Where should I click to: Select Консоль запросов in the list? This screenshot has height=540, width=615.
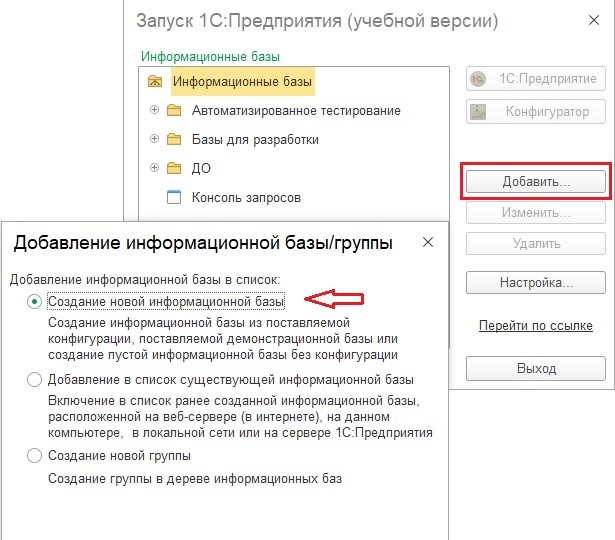pos(246,197)
